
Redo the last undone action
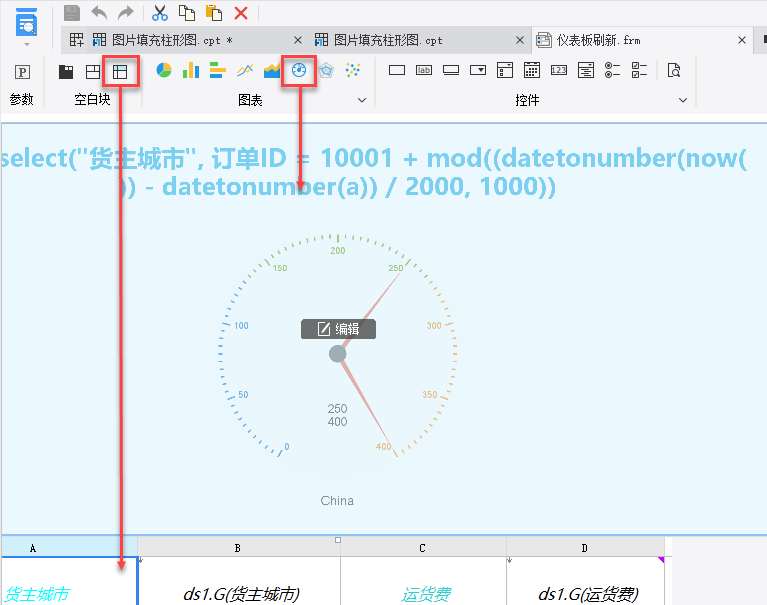coord(126,13)
